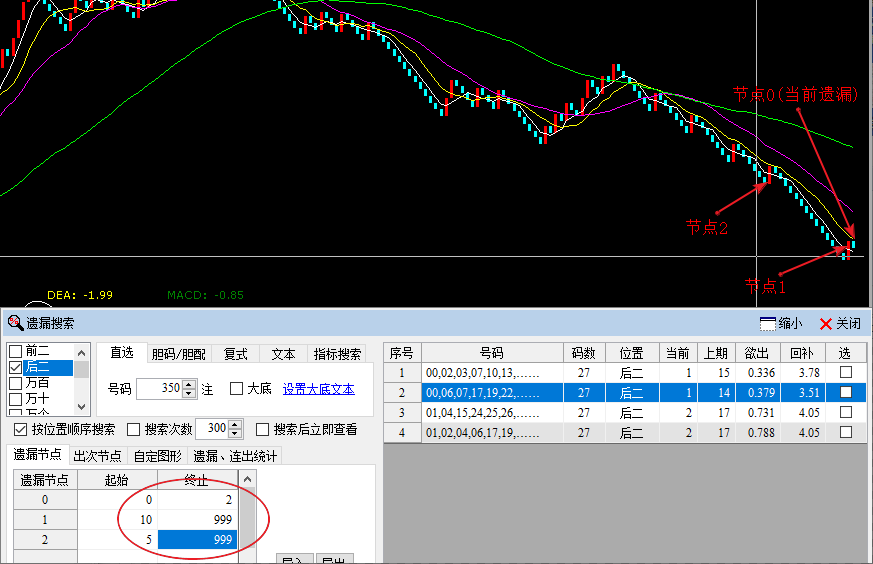Check the 前二 position checkbox
The image size is (873, 564).
click(15, 351)
